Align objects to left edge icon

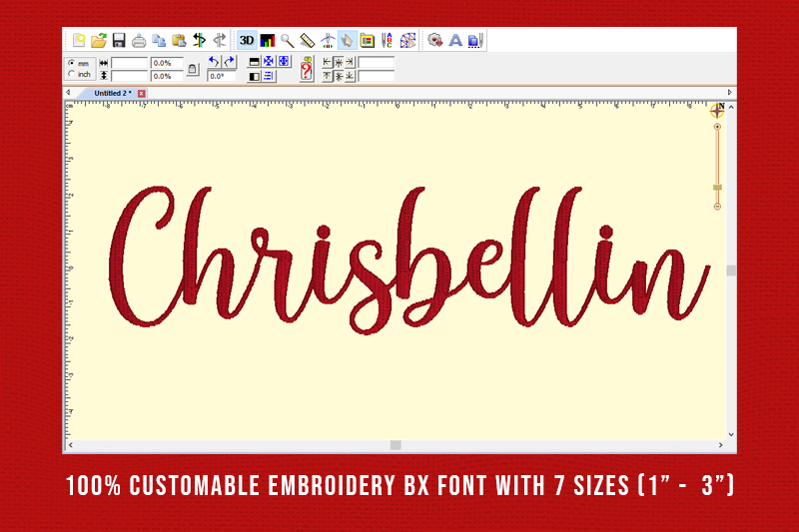328,62
